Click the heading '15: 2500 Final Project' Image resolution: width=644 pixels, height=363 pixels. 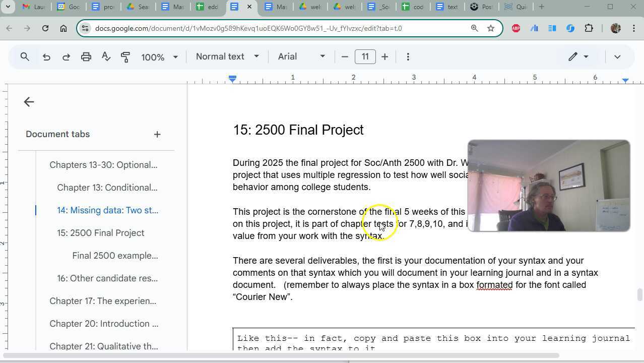[x=298, y=130]
